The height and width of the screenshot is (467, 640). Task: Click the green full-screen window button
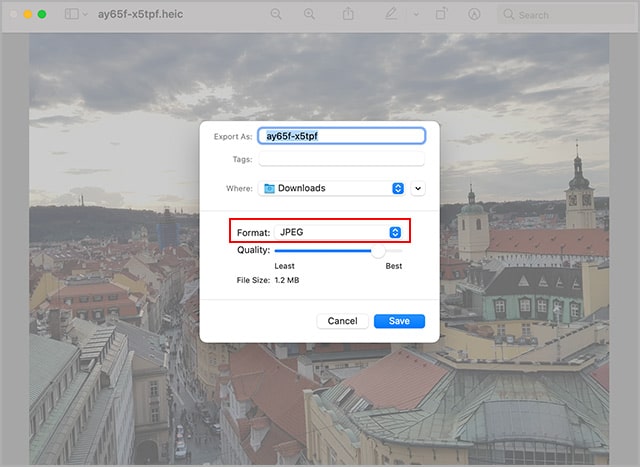coord(42,15)
